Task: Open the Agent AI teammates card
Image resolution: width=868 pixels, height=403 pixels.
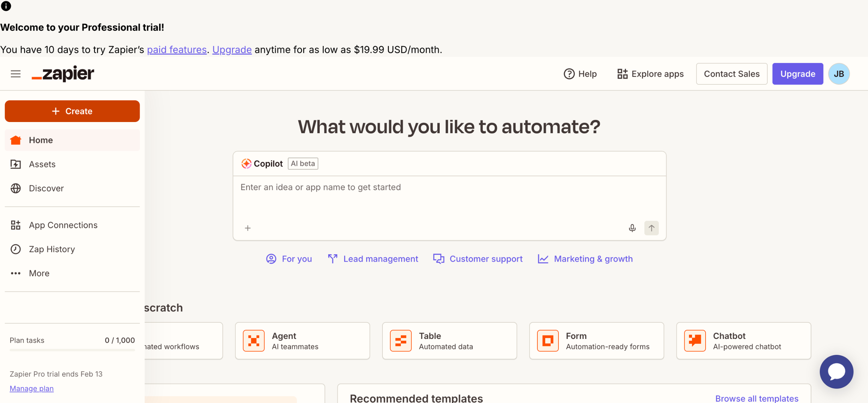Action: [x=302, y=341]
